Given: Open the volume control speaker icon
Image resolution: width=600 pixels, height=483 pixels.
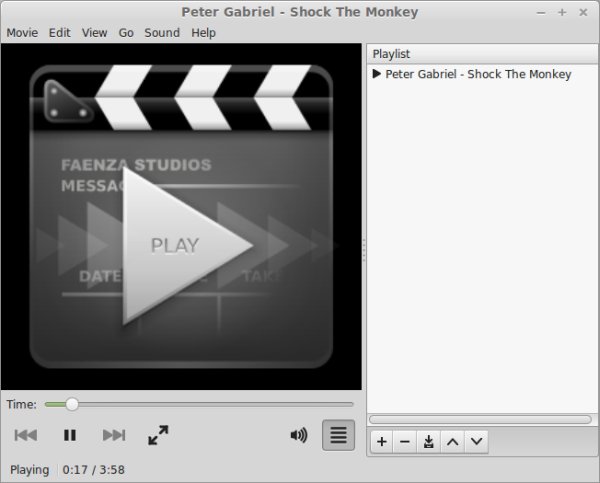Looking at the screenshot, I should (298, 435).
